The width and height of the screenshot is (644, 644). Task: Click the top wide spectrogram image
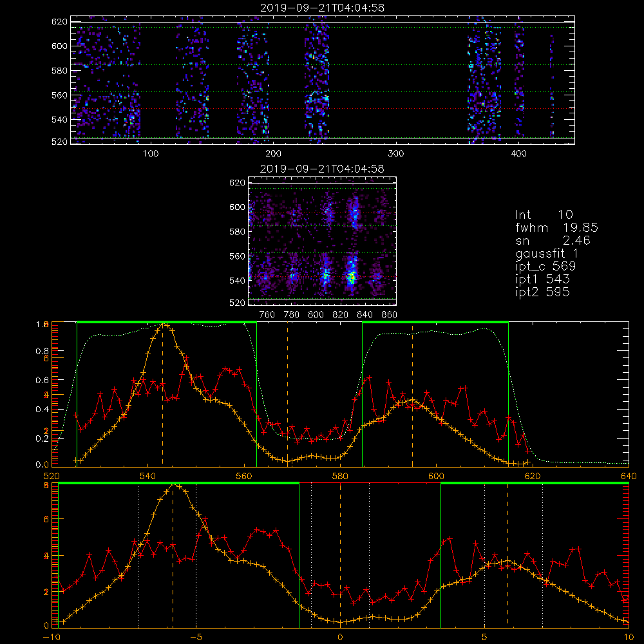coord(323,80)
